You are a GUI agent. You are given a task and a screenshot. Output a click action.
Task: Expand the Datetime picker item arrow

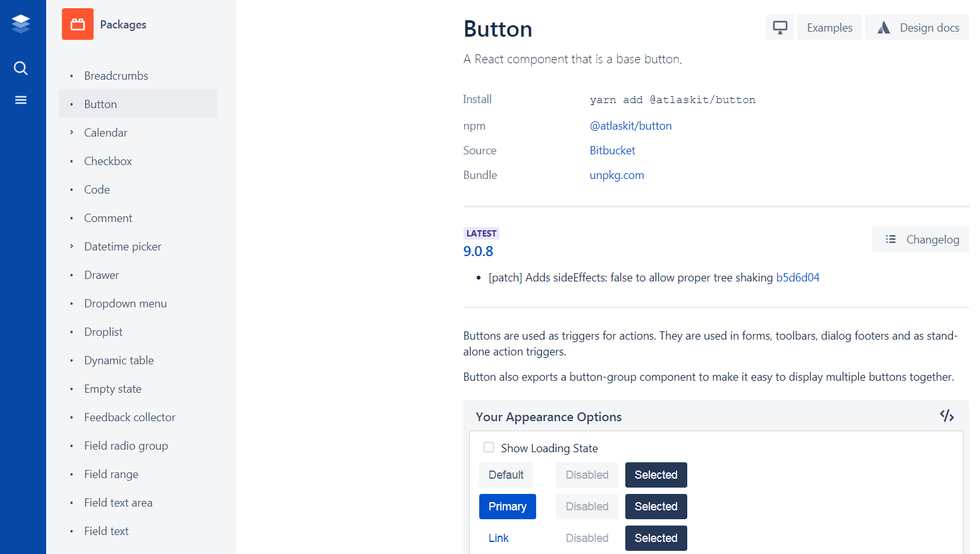pos(71,246)
